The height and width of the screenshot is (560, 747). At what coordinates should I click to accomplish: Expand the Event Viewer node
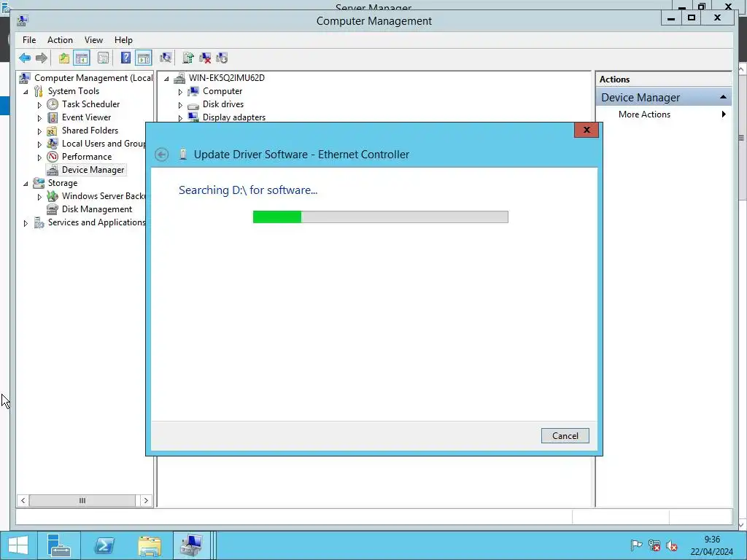[39, 117]
